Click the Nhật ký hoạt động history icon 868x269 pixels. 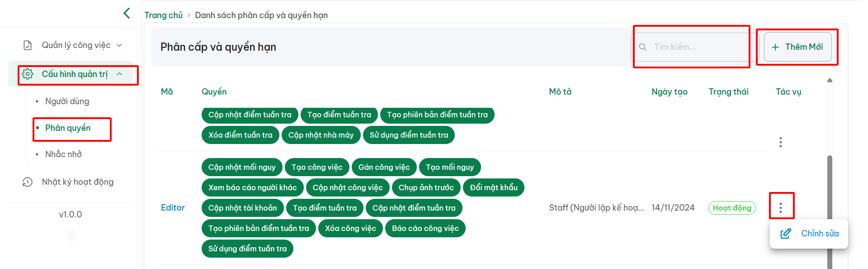coord(28,182)
